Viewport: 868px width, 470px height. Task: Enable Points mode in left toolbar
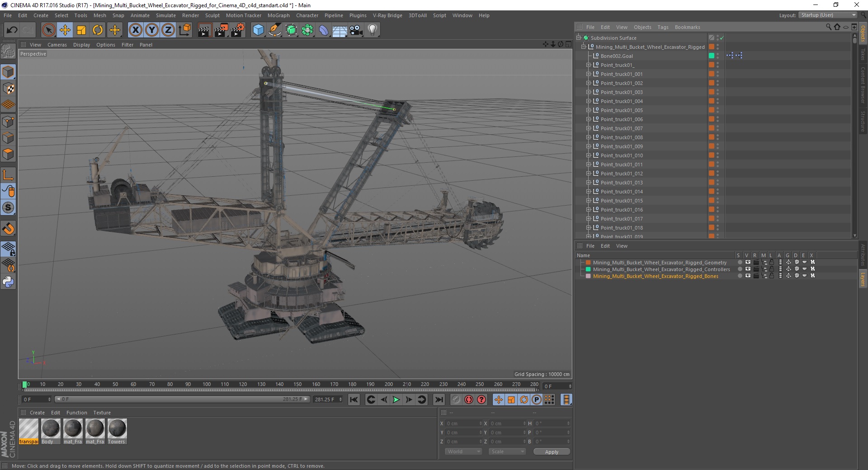tap(8, 122)
